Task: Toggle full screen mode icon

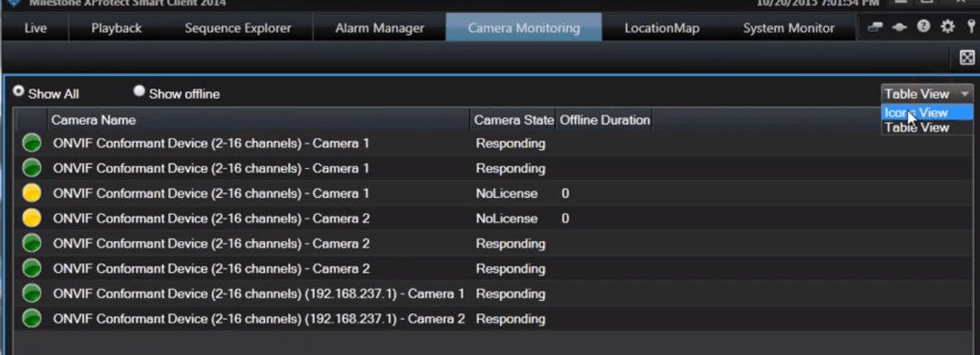Action: [966, 58]
